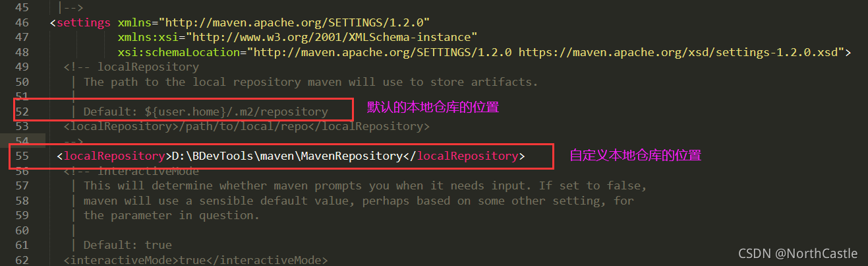868x266 pixels.
Task: Click "The path to the local repository" comment
Action: tap(311, 82)
